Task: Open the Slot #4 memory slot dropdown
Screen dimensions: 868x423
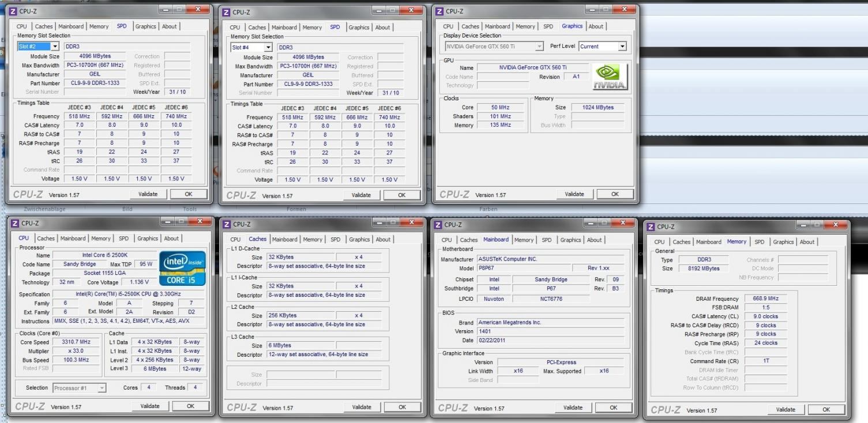Action: (x=269, y=47)
